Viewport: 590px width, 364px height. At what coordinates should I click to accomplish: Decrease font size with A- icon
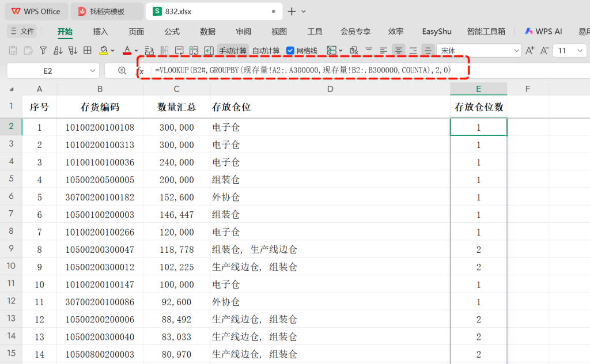pos(544,50)
